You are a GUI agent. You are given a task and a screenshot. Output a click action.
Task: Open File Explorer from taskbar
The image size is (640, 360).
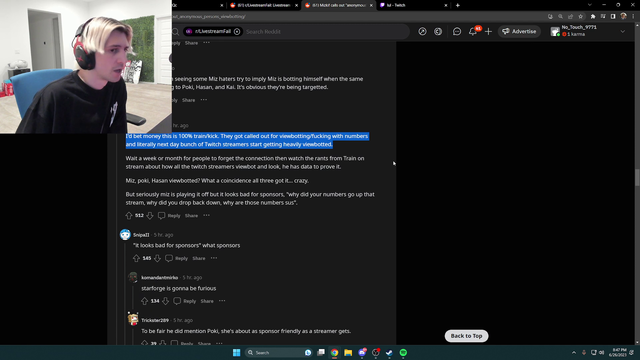pos(348,353)
